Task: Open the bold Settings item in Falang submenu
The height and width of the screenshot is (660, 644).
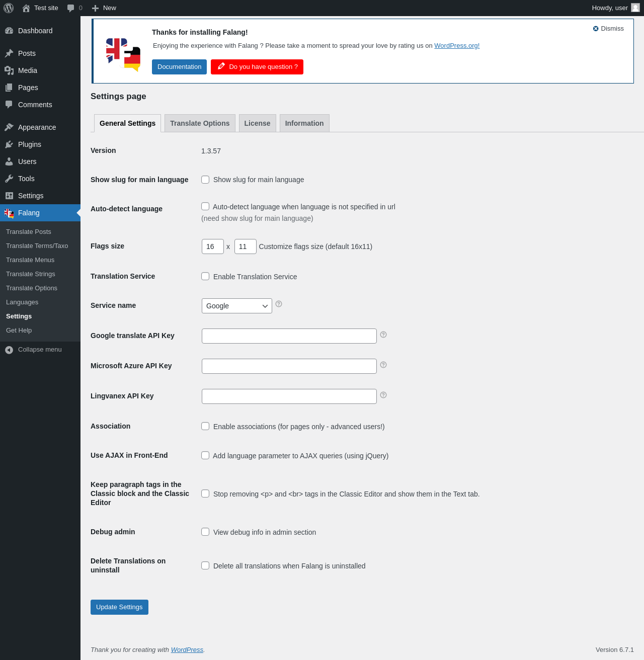Action: click(19, 316)
